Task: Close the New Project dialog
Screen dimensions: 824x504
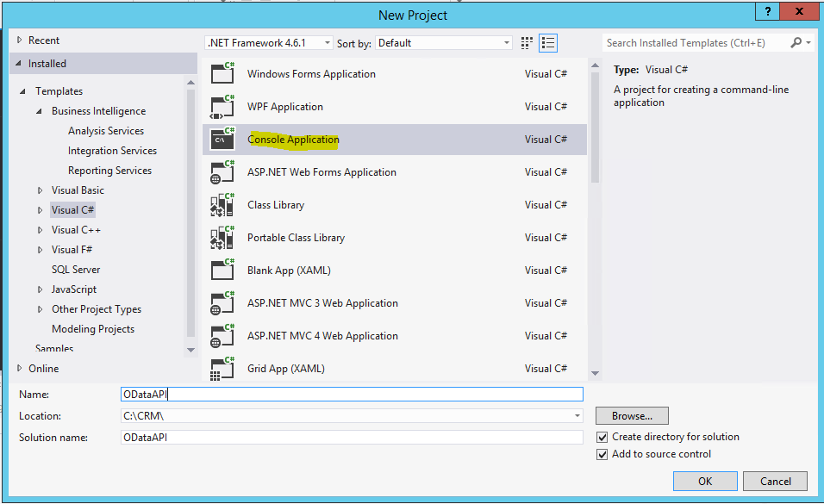Action: (799, 11)
